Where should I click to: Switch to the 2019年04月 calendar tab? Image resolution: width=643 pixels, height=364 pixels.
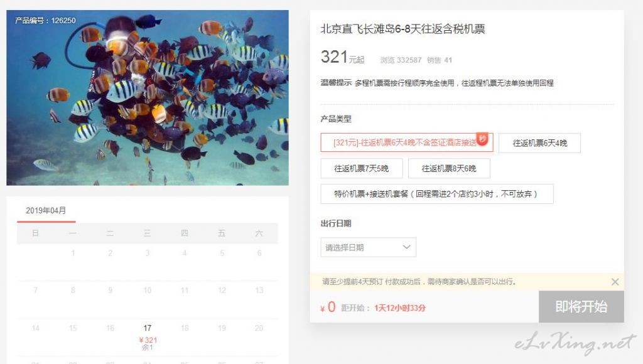(46, 210)
